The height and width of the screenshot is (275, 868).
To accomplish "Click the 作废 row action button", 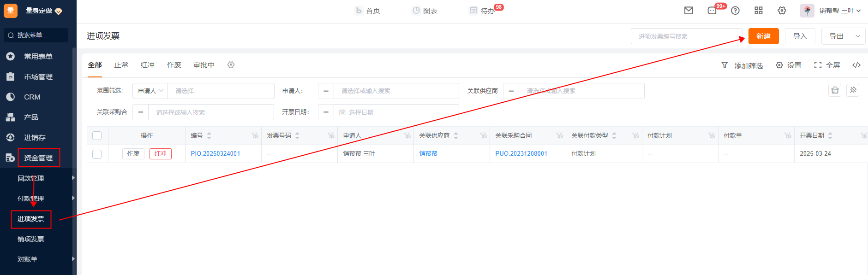I will click(x=133, y=154).
